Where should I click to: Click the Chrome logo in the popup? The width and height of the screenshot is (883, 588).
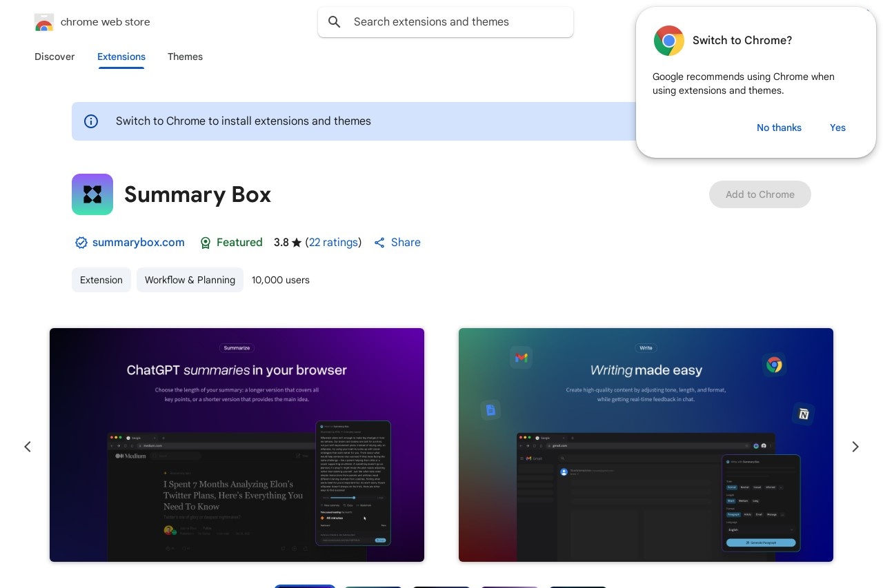tap(669, 41)
